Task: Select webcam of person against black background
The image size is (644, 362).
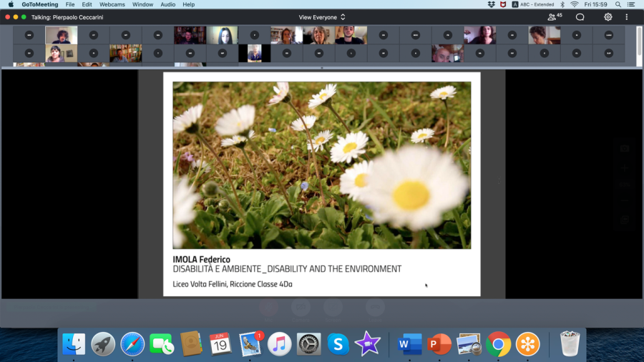Action: [x=254, y=54]
